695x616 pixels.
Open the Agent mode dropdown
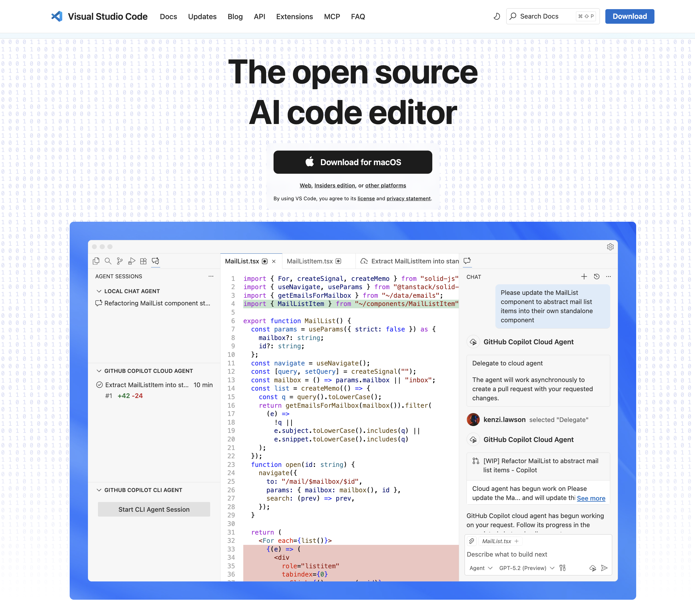tap(481, 568)
